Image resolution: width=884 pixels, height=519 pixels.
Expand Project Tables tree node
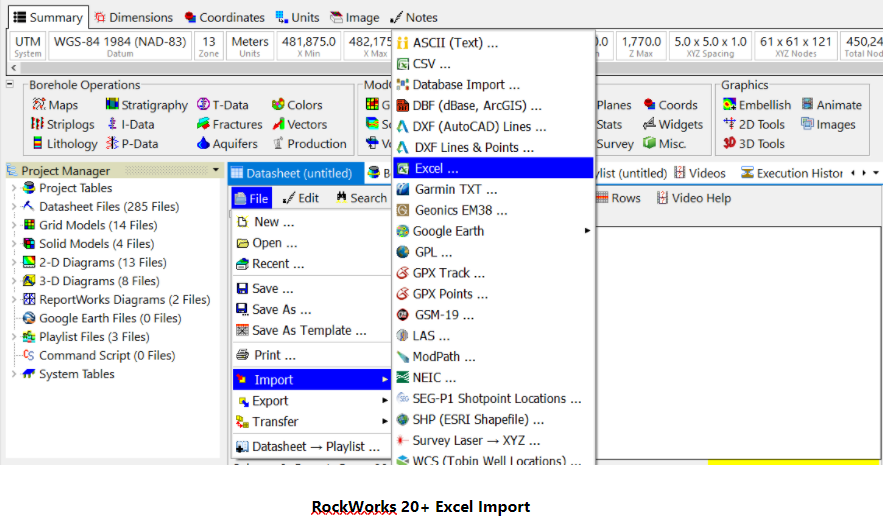[x=14, y=188]
